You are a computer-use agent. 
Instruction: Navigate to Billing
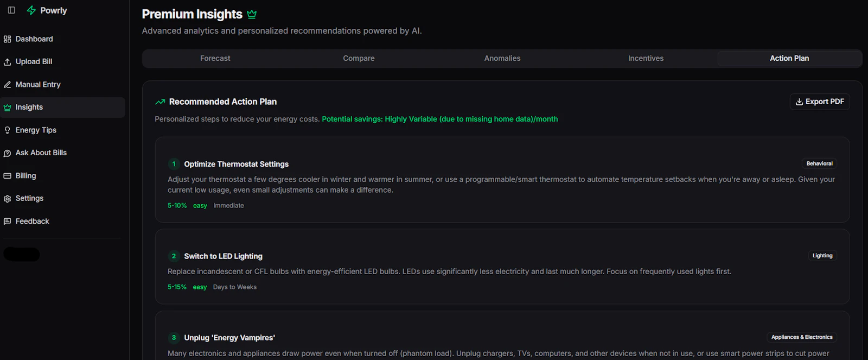[62, 176]
